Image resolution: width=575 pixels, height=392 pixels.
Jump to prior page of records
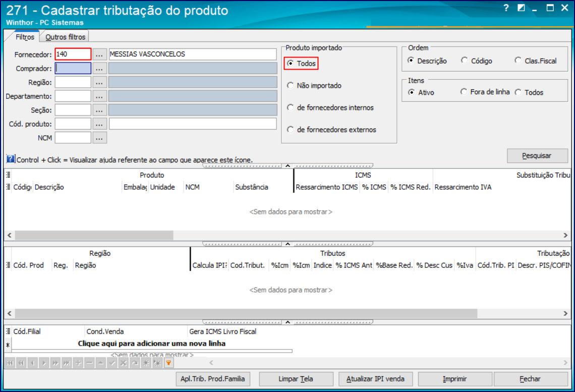coord(21,363)
